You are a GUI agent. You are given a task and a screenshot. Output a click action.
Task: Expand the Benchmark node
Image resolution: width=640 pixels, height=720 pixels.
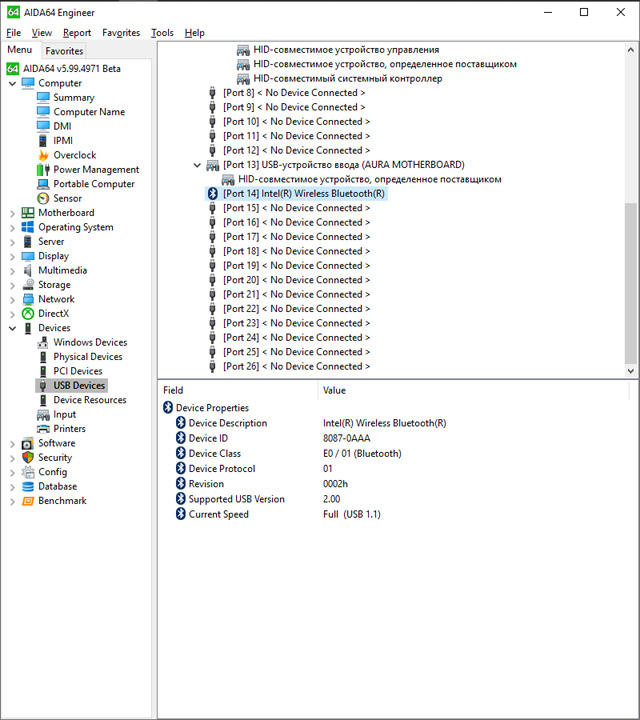coord(12,501)
